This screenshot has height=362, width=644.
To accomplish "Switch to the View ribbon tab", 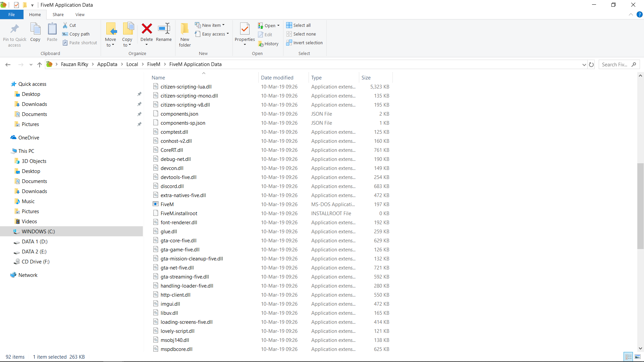I will [x=80, y=14].
